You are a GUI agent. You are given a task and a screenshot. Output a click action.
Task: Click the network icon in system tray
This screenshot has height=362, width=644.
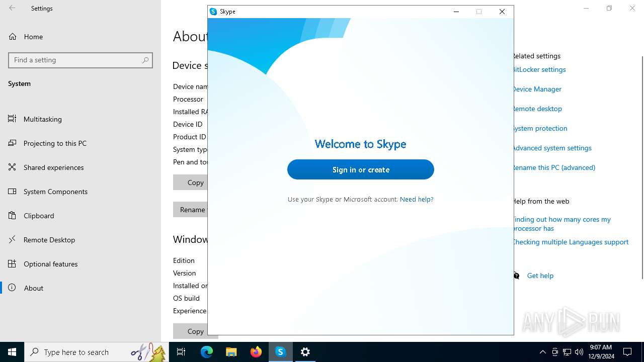tap(567, 352)
